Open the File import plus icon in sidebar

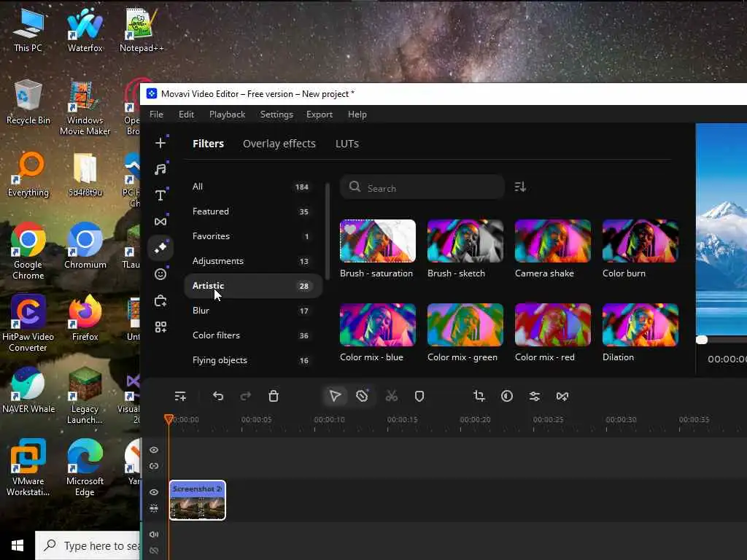[160, 143]
